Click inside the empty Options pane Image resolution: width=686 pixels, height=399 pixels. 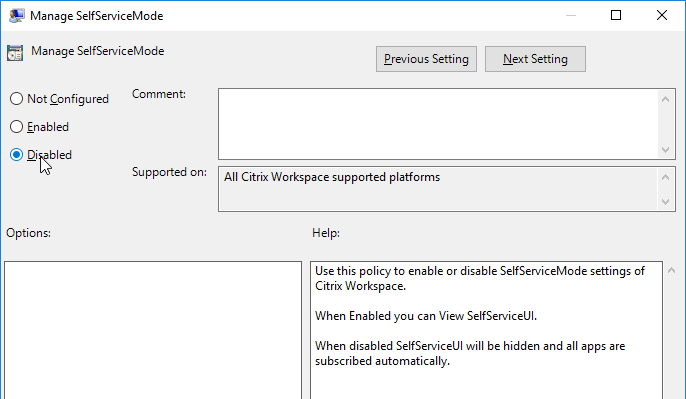(x=153, y=330)
